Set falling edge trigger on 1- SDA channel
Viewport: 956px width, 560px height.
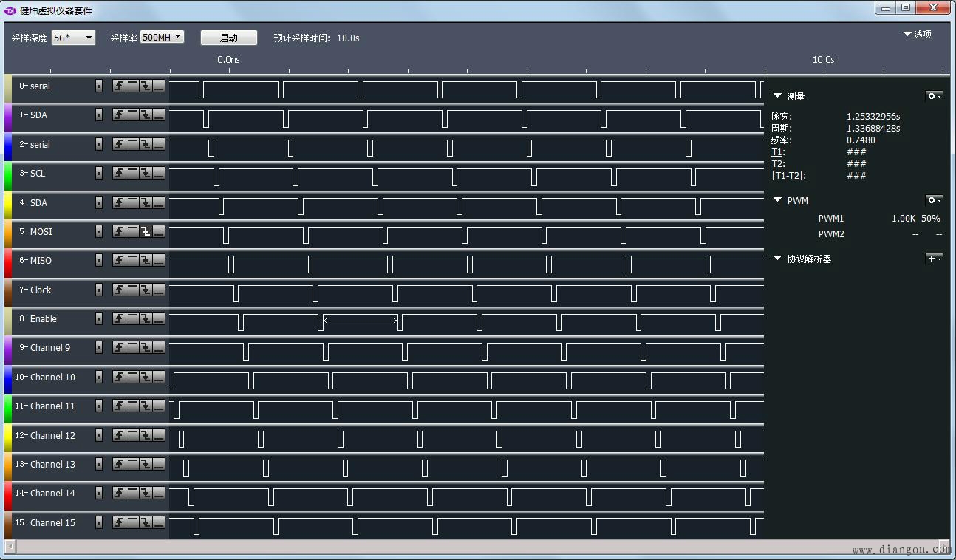(x=146, y=115)
